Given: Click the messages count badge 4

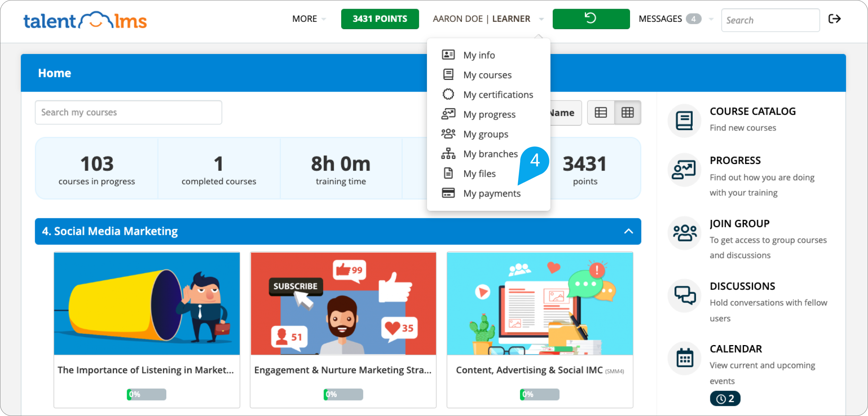Looking at the screenshot, I should point(693,19).
